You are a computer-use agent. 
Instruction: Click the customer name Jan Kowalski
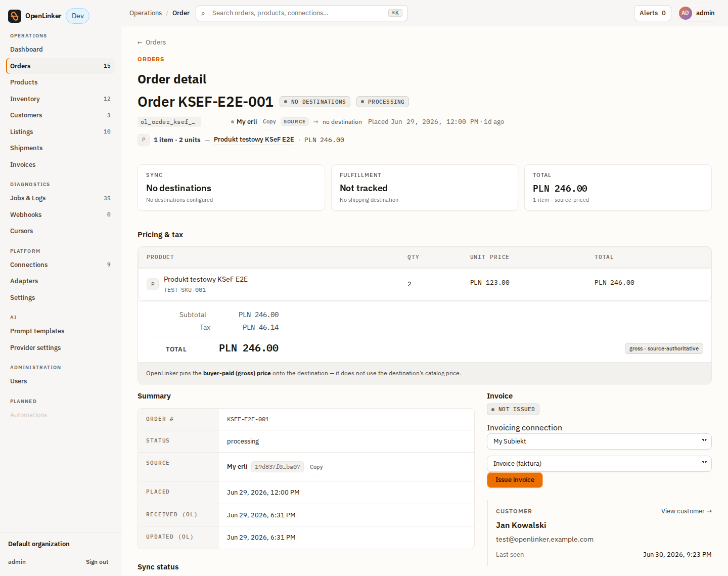(x=521, y=525)
